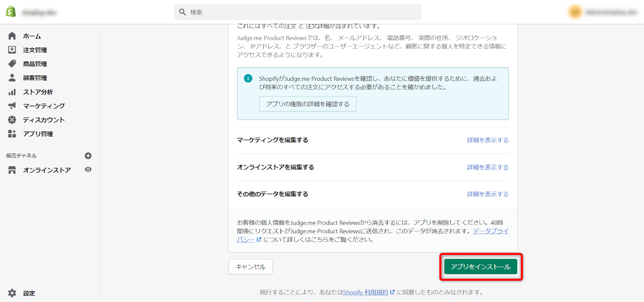This screenshot has height=302, width=644.
Task: Open the データプライバシー link
Action: point(491,231)
